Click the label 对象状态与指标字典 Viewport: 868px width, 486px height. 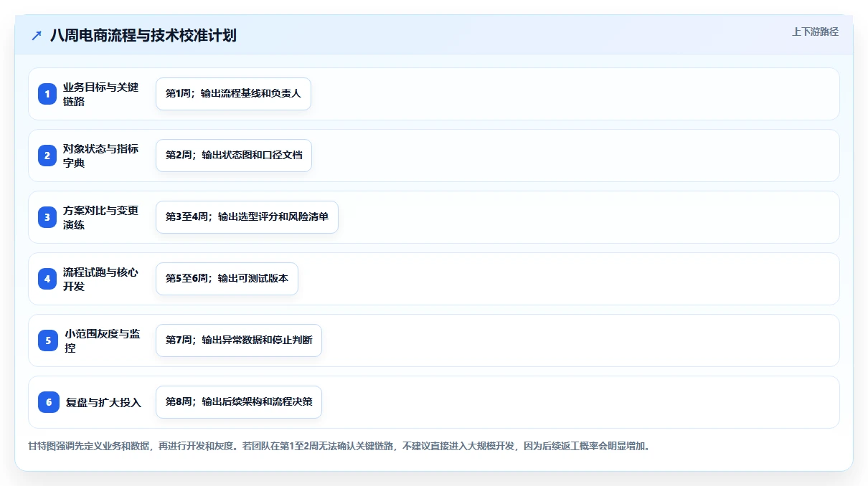click(100, 156)
